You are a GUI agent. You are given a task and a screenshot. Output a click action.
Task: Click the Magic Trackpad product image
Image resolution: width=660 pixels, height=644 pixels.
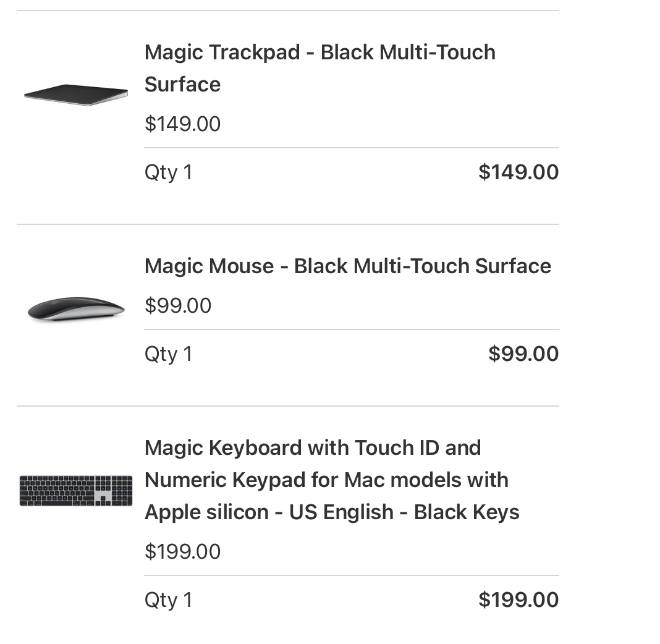tap(75, 95)
